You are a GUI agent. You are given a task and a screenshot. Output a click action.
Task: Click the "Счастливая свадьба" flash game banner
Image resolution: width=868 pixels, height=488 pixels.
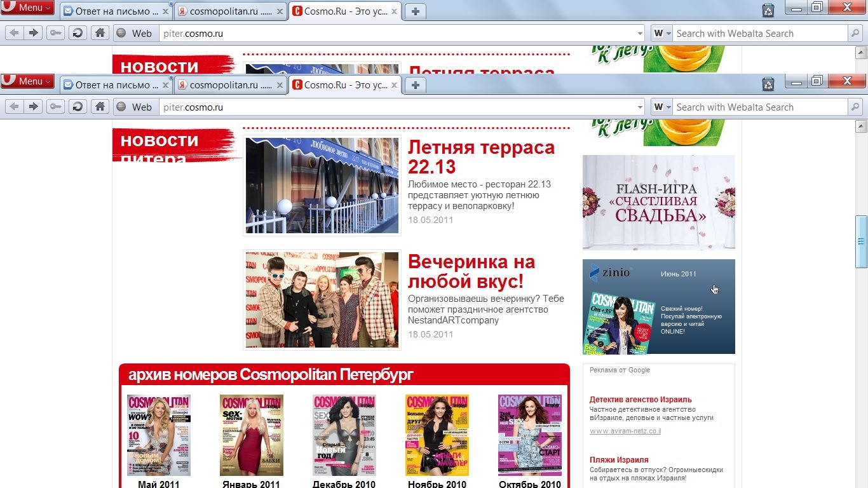[658, 202]
